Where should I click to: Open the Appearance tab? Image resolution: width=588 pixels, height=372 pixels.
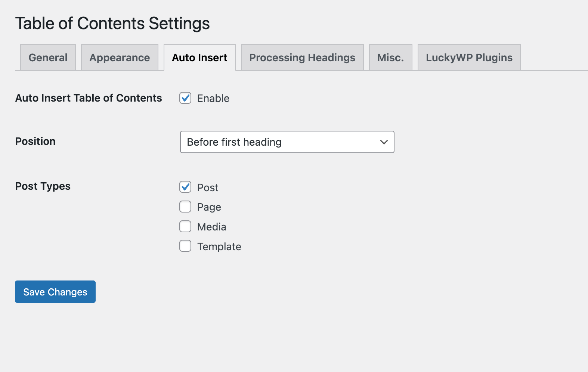(x=120, y=58)
